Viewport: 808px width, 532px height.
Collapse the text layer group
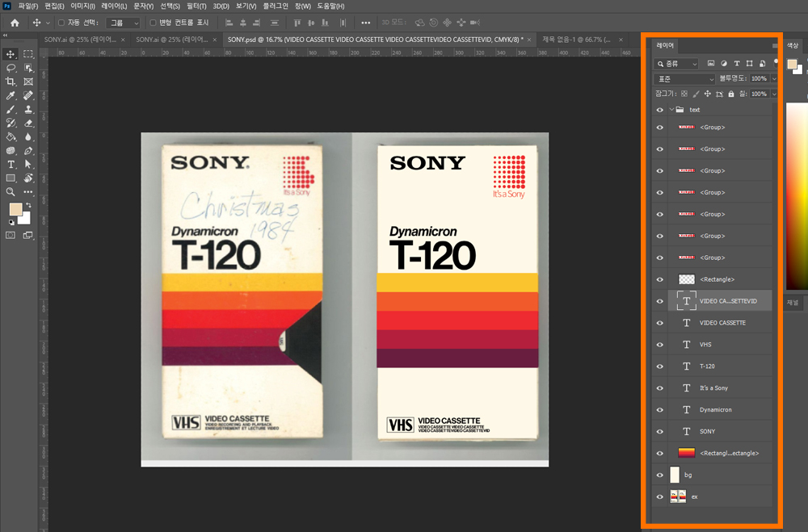671,110
